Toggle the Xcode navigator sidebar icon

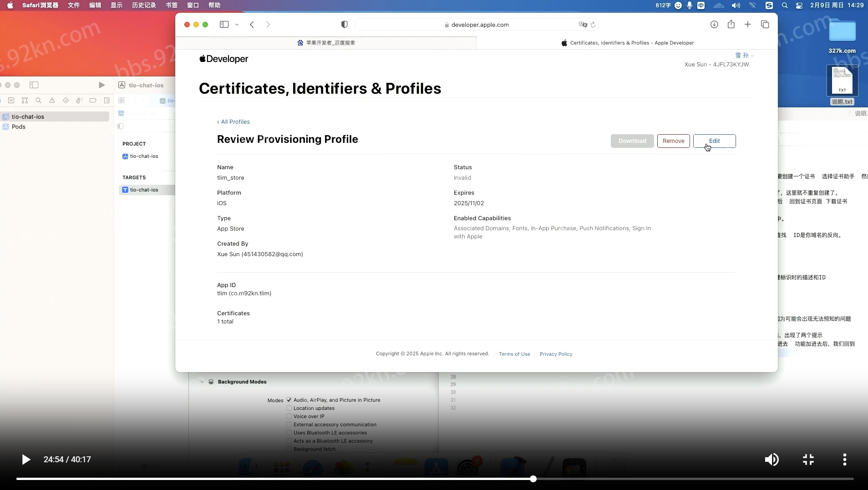pyautogui.click(x=34, y=85)
